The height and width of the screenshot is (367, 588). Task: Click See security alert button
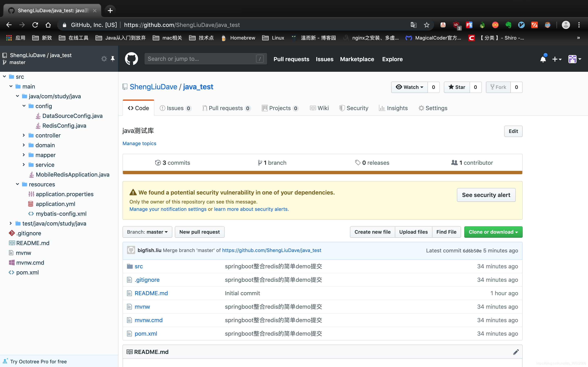486,195
